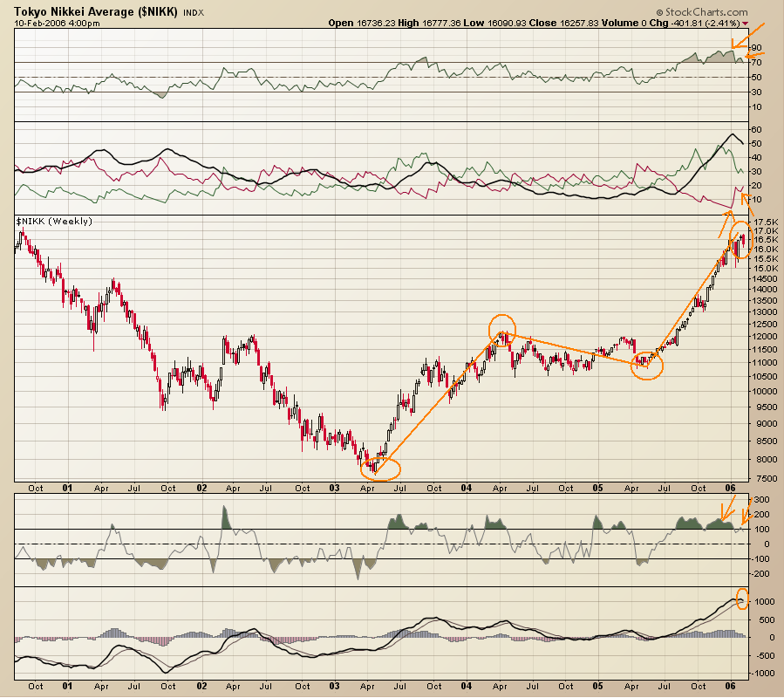
Task: Click the 90 level on the RSI scale
Action: [x=756, y=48]
